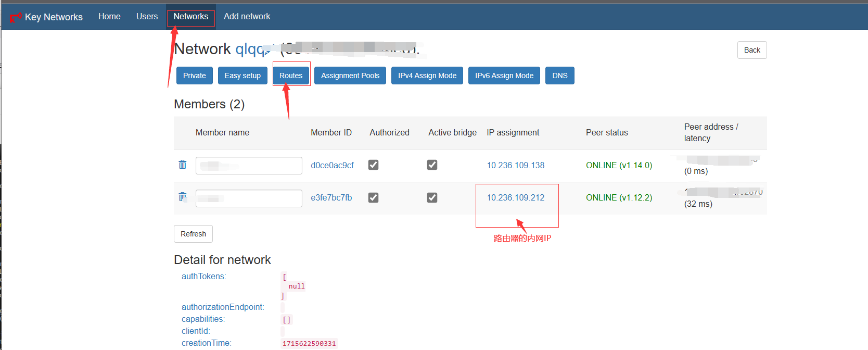Click the Easy setup button

(242, 76)
